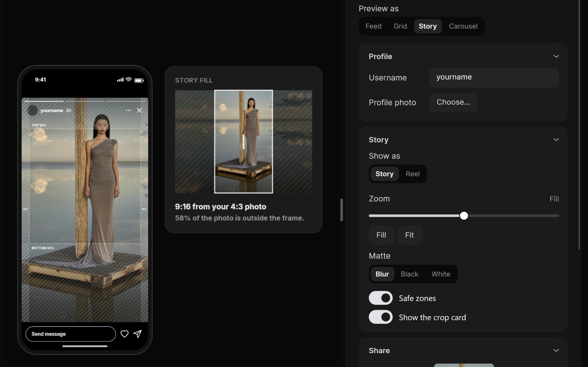
Task: Click the panel divider resize handle
Action: click(x=341, y=210)
